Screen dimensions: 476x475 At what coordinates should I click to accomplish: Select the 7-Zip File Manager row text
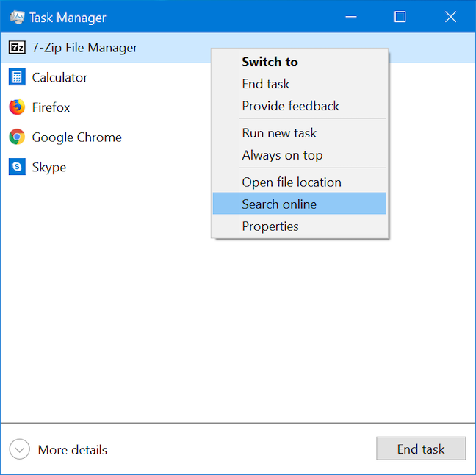tap(84, 48)
